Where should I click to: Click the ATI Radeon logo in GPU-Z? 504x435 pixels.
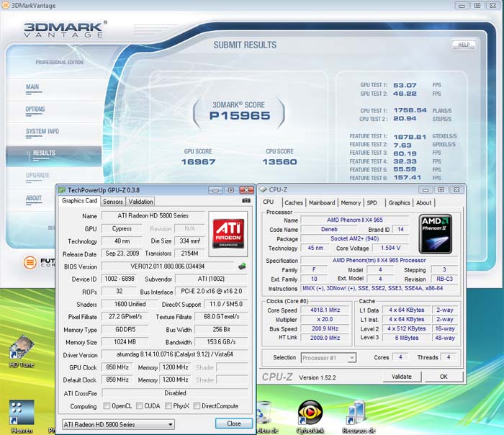[228, 234]
